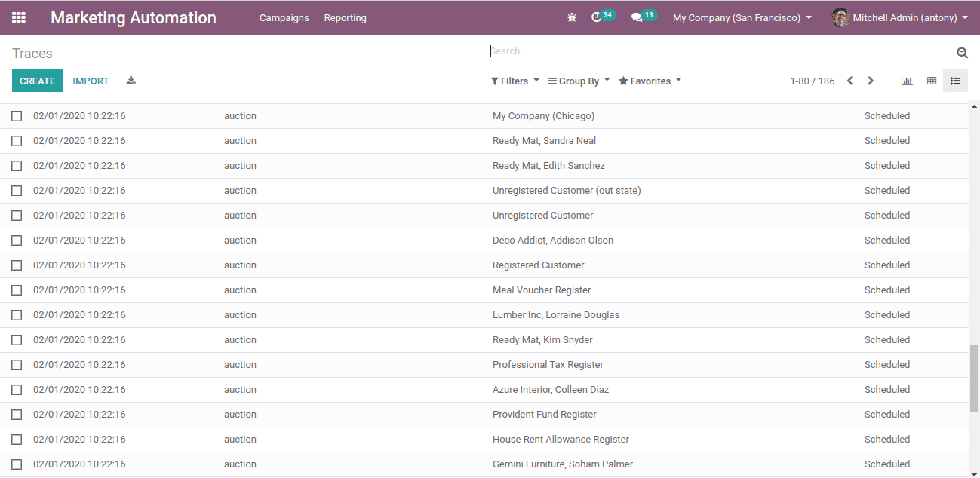Open the Group By dropdown
The height and width of the screenshot is (478, 980).
tap(578, 81)
